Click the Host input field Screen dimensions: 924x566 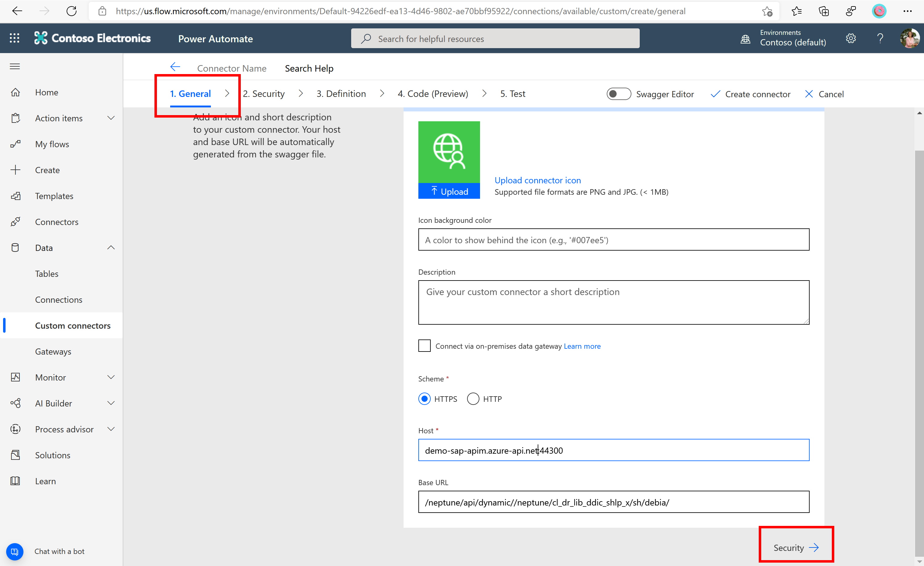pyautogui.click(x=613, y=450)
